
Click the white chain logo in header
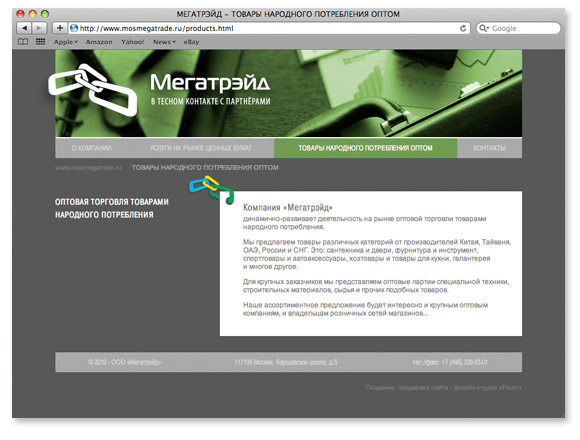coord(92,90)
